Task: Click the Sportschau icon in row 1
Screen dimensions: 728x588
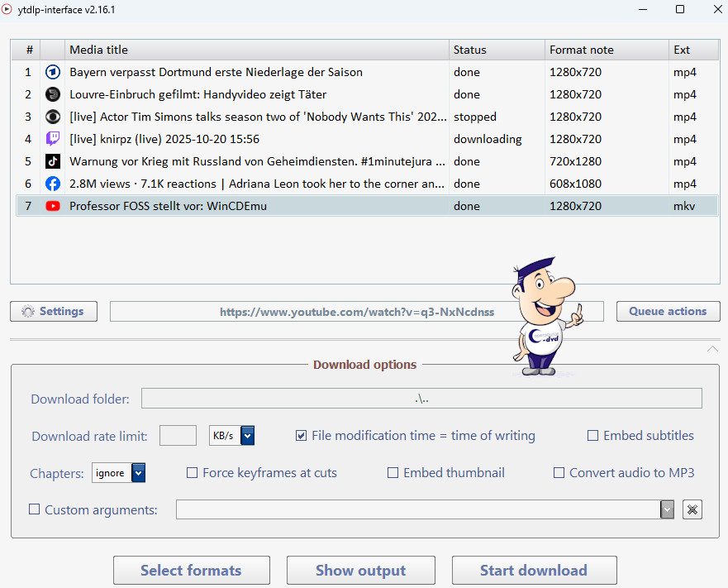Action: tap(53, 72)
